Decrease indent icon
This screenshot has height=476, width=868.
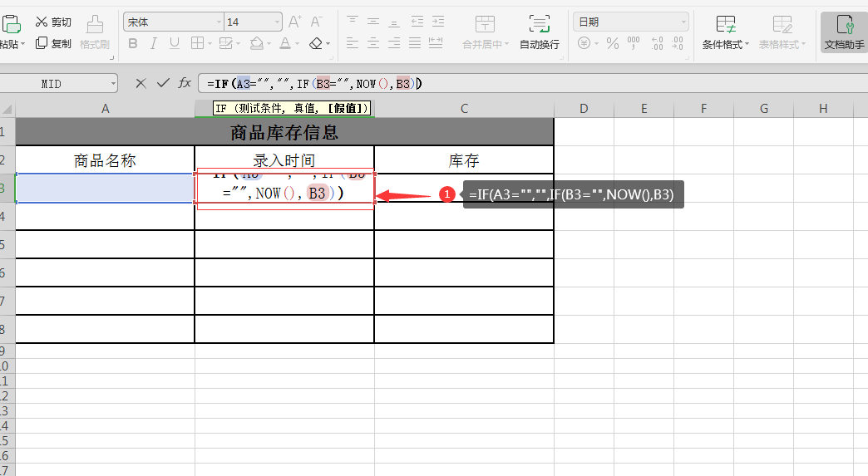(x=417, y=22)
